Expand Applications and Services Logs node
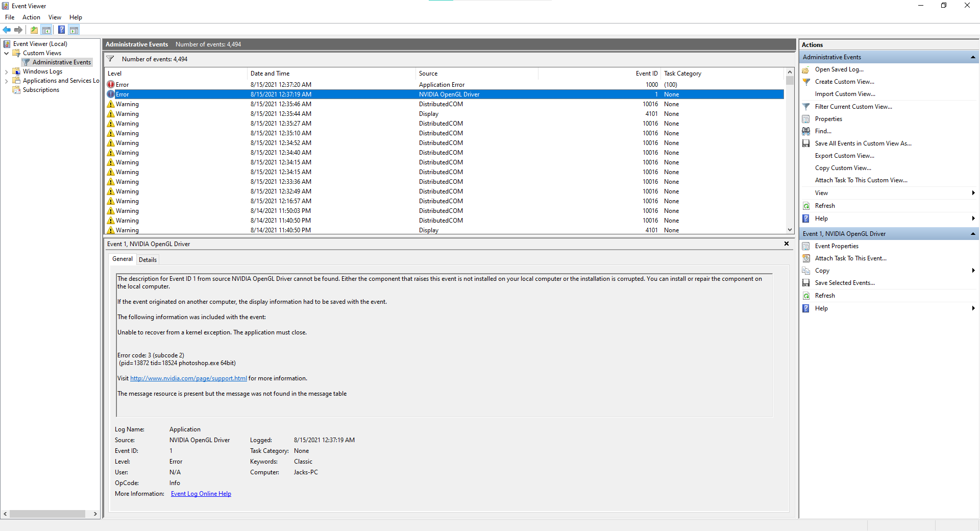The image size is (980, 531). click(x=6, y=81)
